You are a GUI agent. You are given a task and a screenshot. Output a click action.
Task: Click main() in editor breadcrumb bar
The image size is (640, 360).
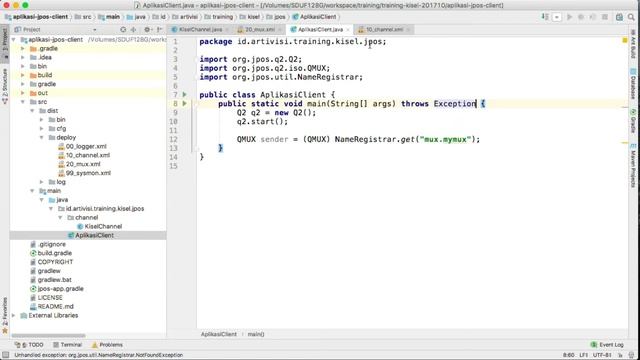pos(256,334)
